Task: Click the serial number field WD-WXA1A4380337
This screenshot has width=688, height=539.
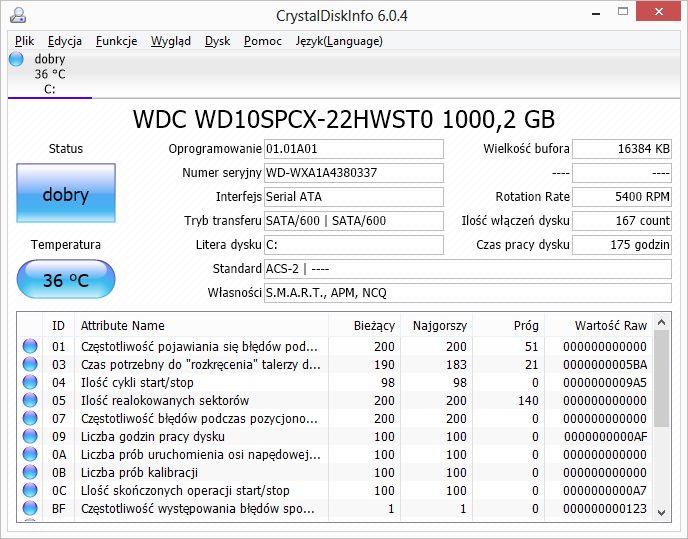Action: coord(354,172)
